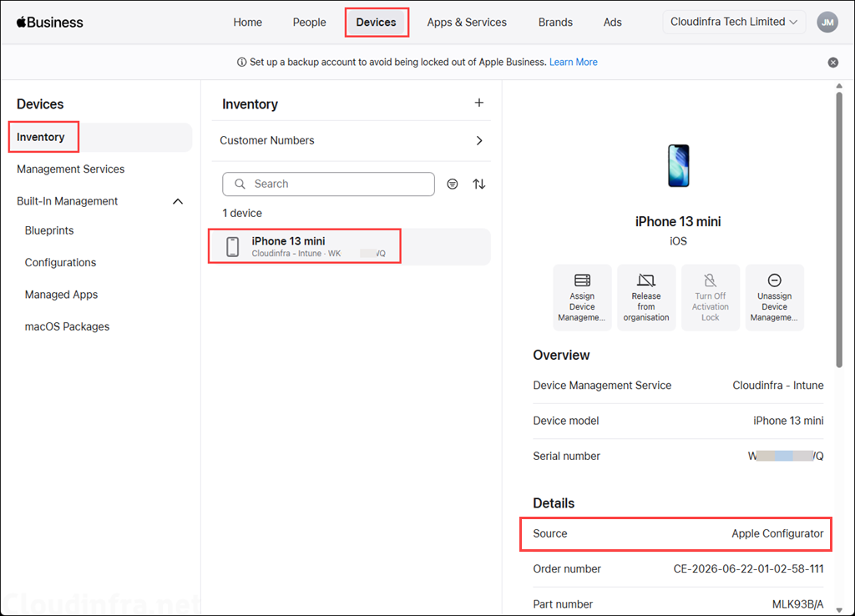Click the magnifier icon in Search box

[x=240, y=184]
